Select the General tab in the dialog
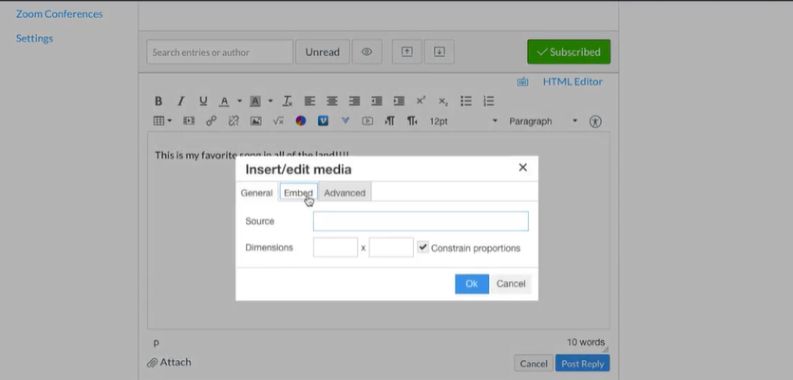Viewport: 793px width, 380px height. 256,193
